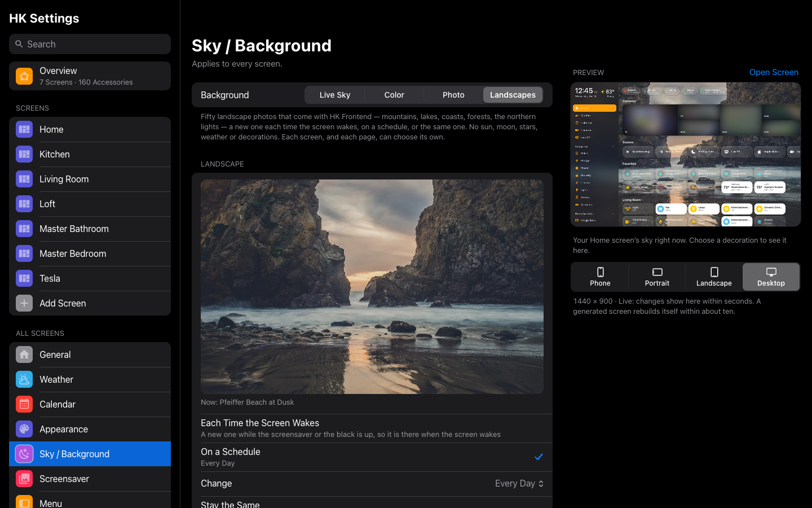The image size is (812, 508).
Task: Open the Overview home icon
Action: [24, 76]
